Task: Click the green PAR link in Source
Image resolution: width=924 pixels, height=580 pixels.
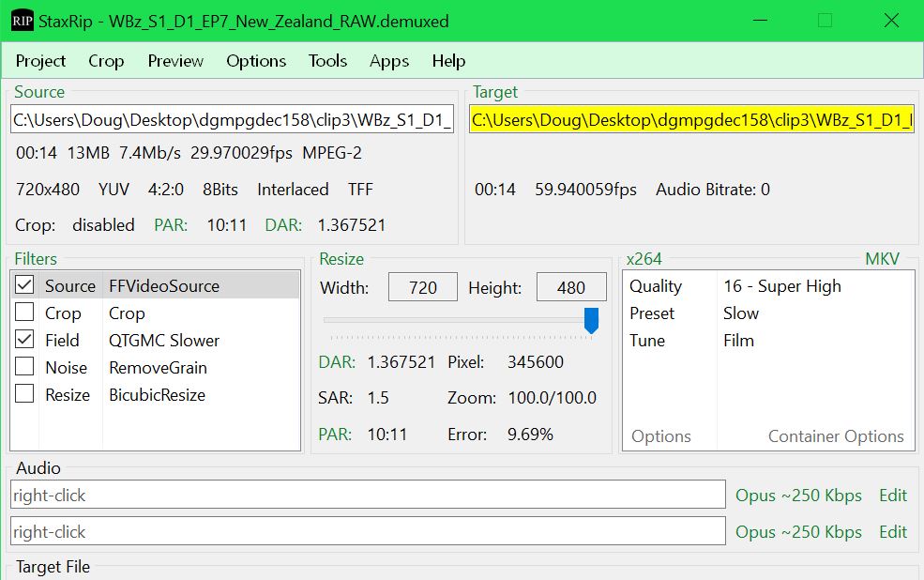Action: [x=171, y=224]
